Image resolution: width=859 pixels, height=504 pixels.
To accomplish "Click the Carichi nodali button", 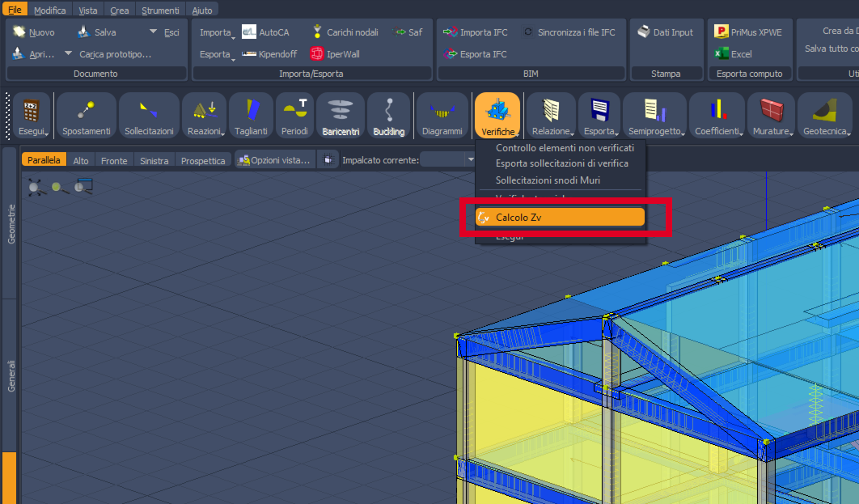I will pyautogui.click(x=345, y=32).
